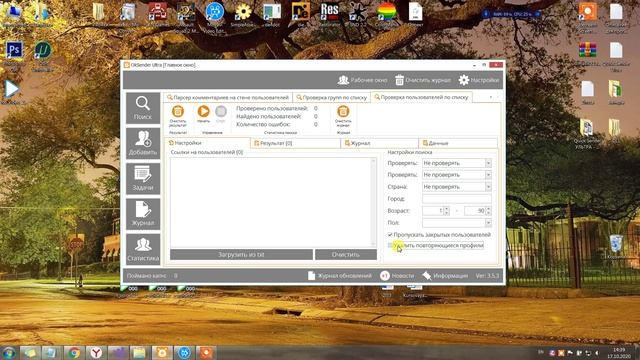Increase the minimum Возраст value

447,209
